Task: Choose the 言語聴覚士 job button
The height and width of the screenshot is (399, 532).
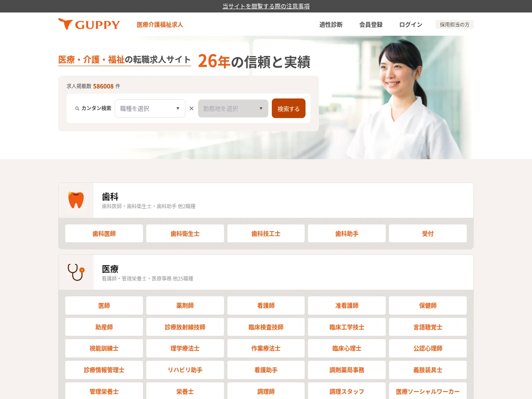Action: (x=428, y=327)
